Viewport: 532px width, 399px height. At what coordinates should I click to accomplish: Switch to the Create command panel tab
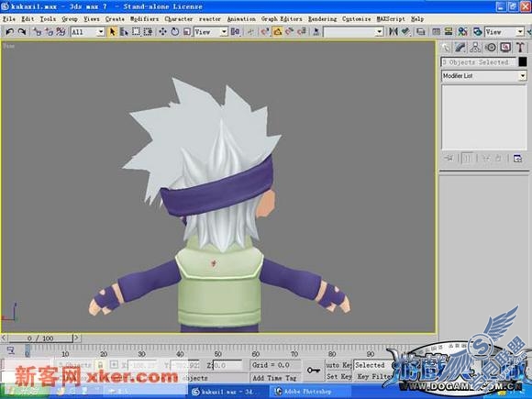coord(446,48)
